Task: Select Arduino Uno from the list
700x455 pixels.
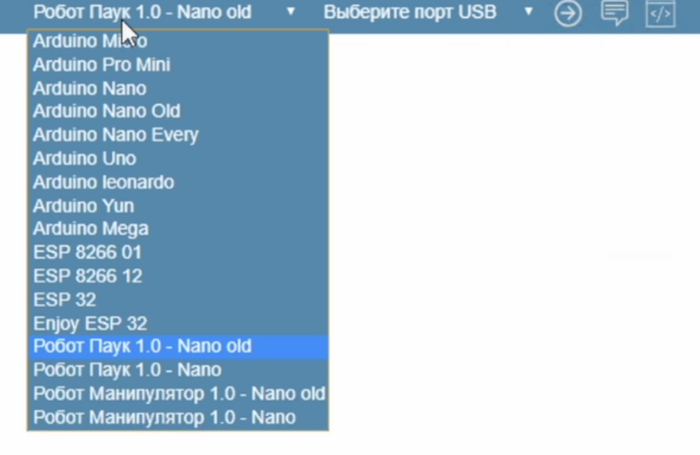Action: click(84, 158)
